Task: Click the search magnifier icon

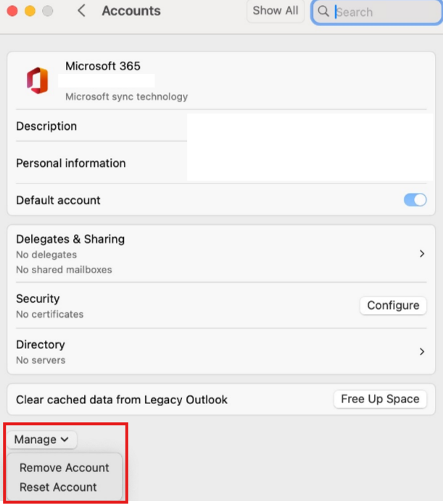Action: tap(323, 12)
